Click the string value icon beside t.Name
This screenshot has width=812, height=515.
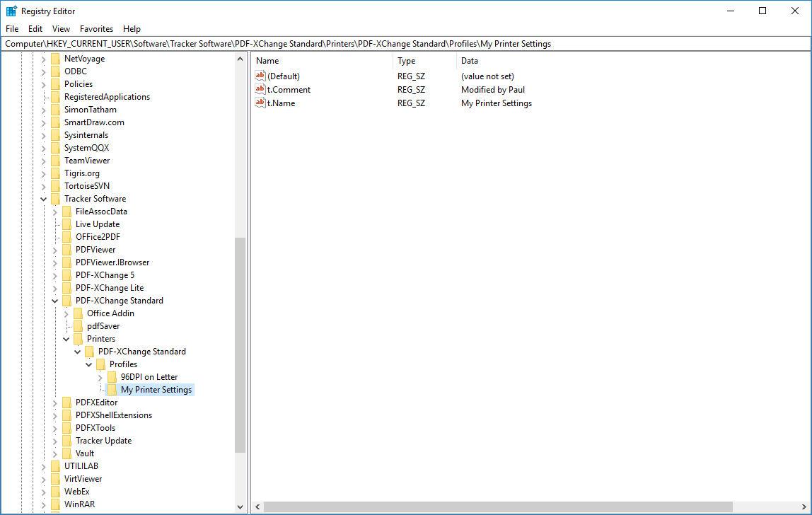click(x=260, y=103)
